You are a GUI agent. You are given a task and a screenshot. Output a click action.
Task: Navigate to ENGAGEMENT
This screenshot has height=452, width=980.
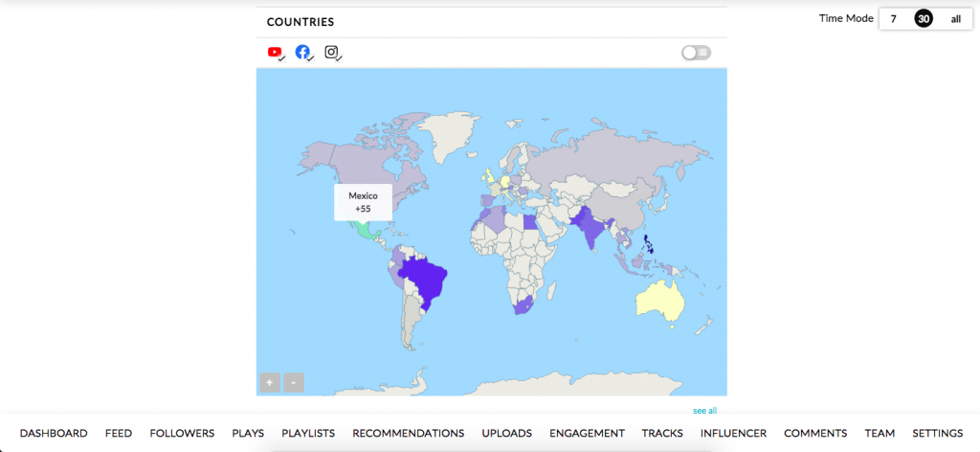click(587, 433)
